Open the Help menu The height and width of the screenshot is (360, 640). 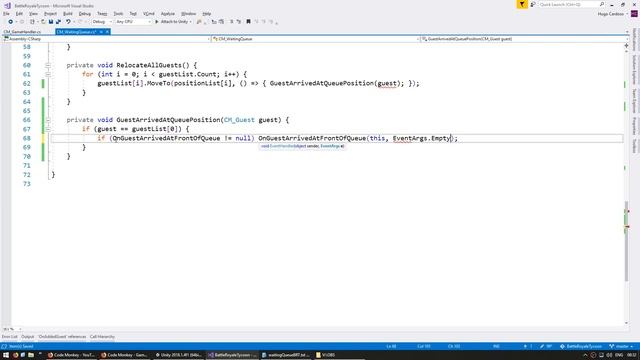[207, 13]
